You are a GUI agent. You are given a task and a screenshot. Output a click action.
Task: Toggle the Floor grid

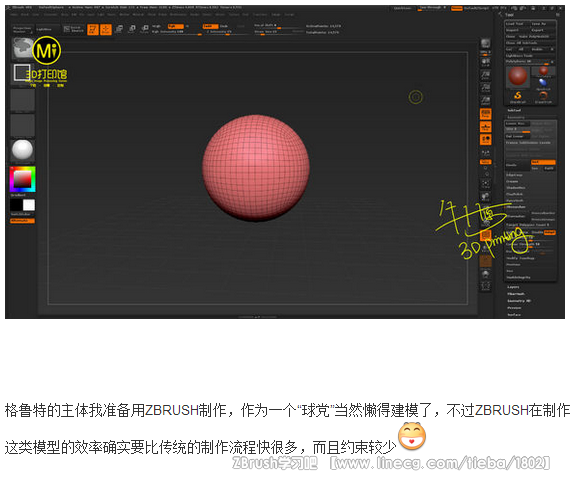pos(486,127)
